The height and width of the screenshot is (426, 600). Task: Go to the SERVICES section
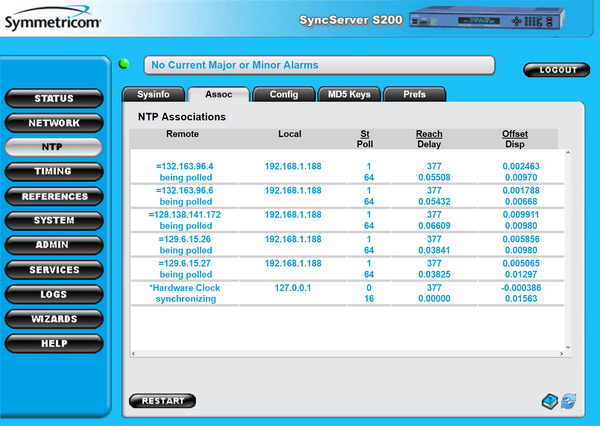coord(54,269)
